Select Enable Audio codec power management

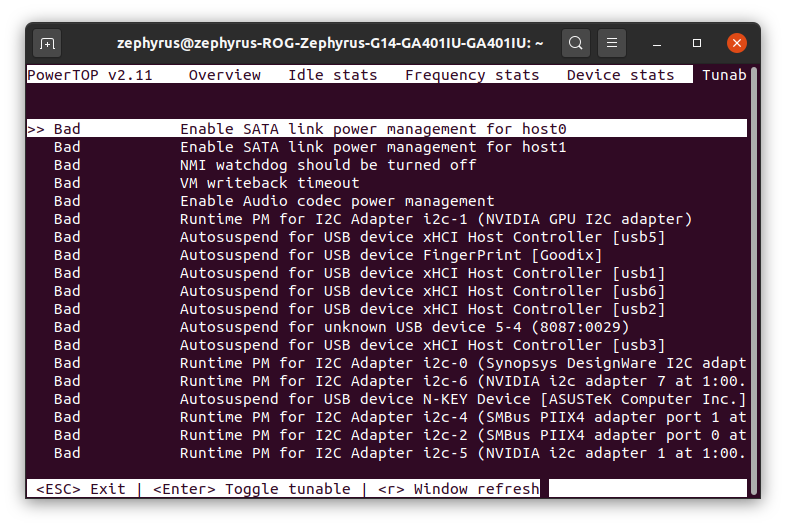pyautogui.click(x=386, y=201)
